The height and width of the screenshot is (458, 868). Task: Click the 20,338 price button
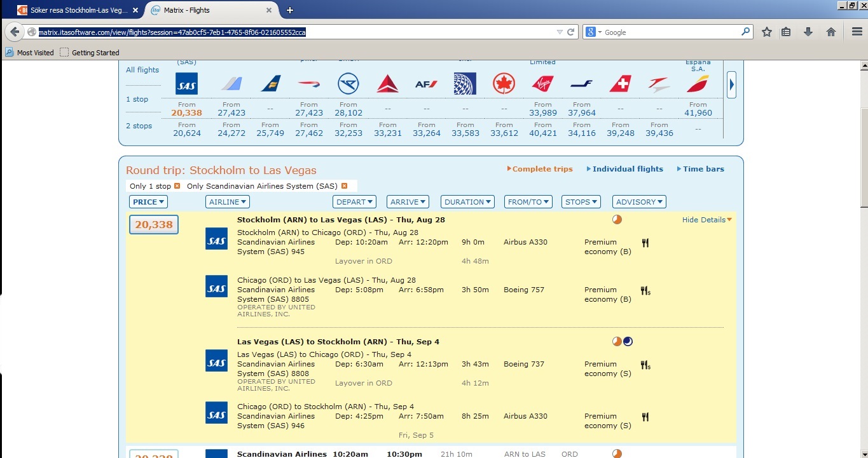154,225
